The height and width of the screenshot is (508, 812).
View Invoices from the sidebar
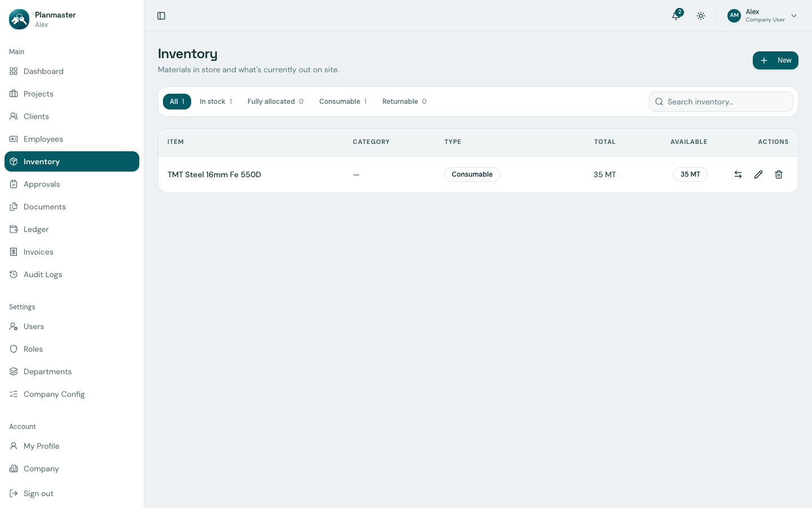[72, 252]
